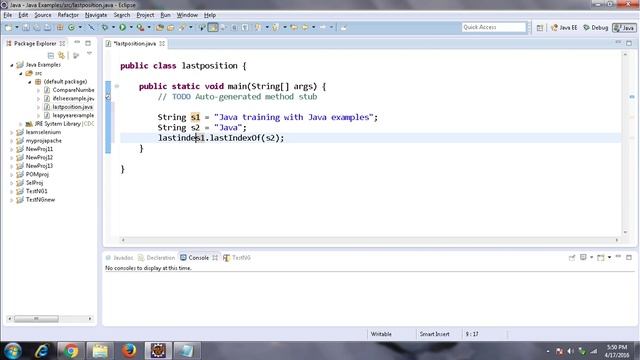This screenshot has width=640, height=360.
Task: Click the Save toolbar icon
Action: pyautogui.click(x=26, y=27)
